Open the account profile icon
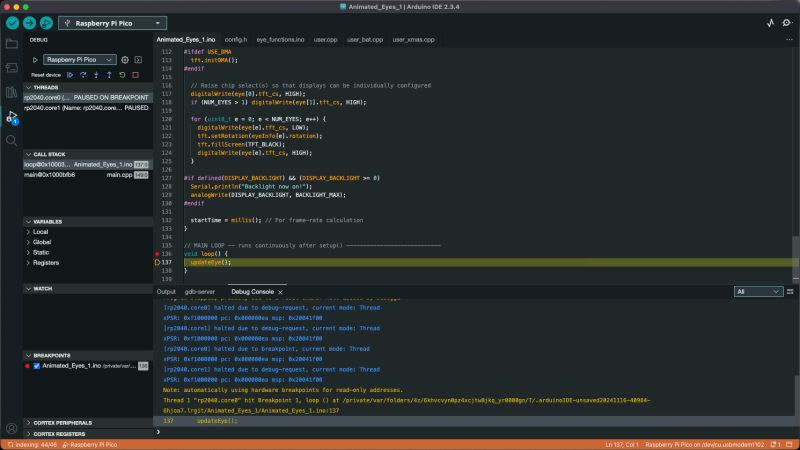The height and width of the screenshot is (450, 800). tap(11, 429)
